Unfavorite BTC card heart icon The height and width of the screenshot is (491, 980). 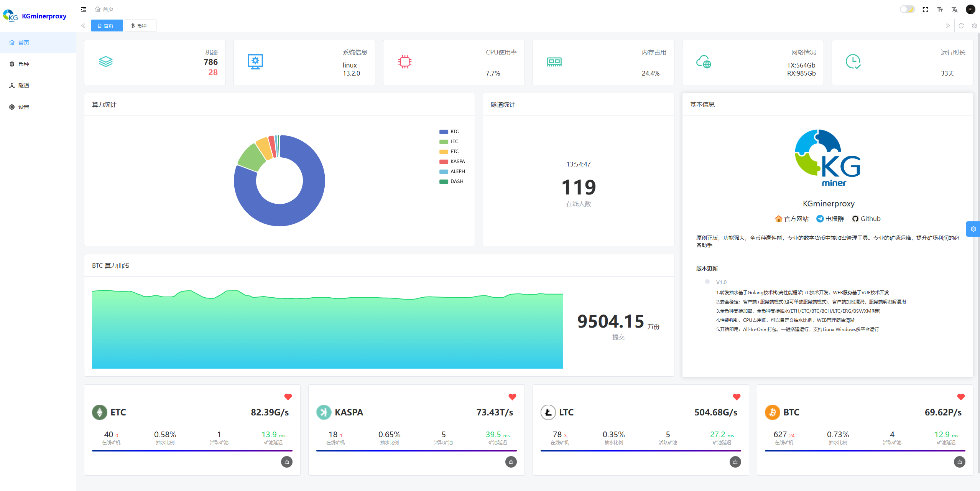point(961,397)
